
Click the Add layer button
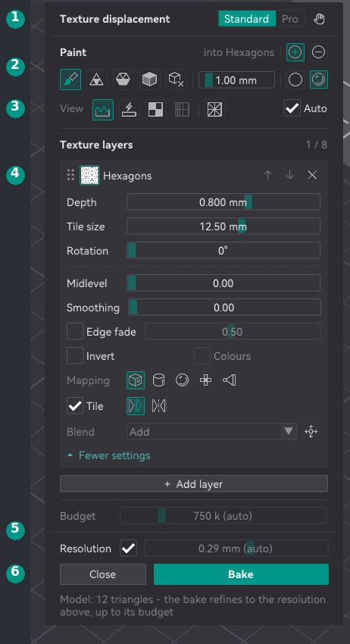point(194,484)
